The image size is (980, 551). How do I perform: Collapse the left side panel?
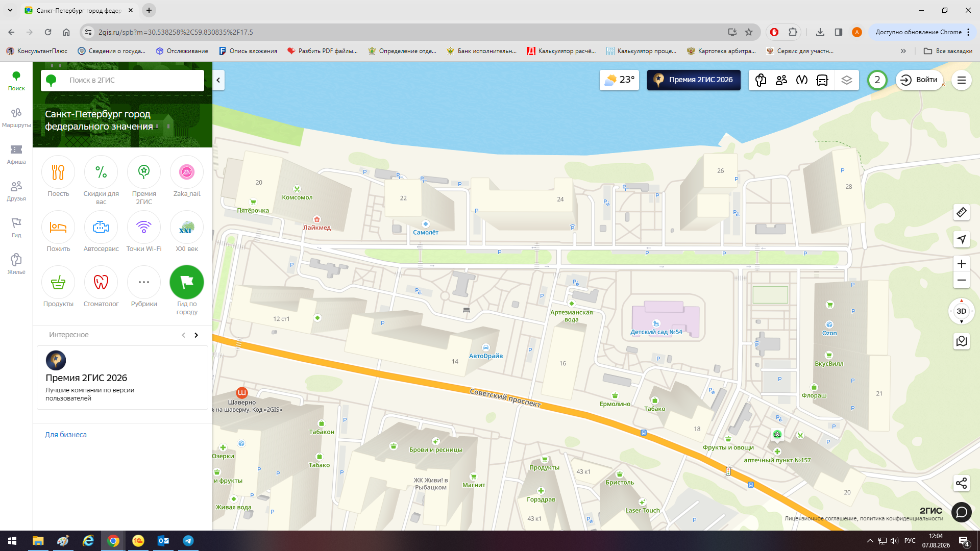218,80
